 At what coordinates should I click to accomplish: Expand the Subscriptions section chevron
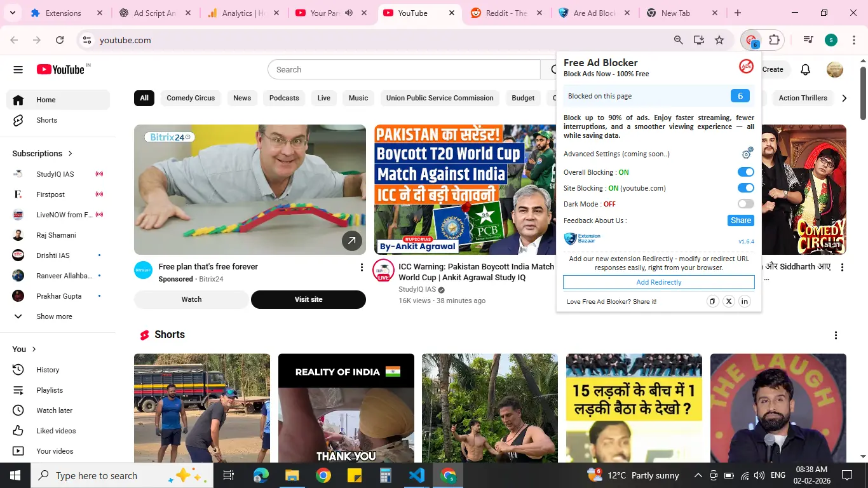point(71,154)
